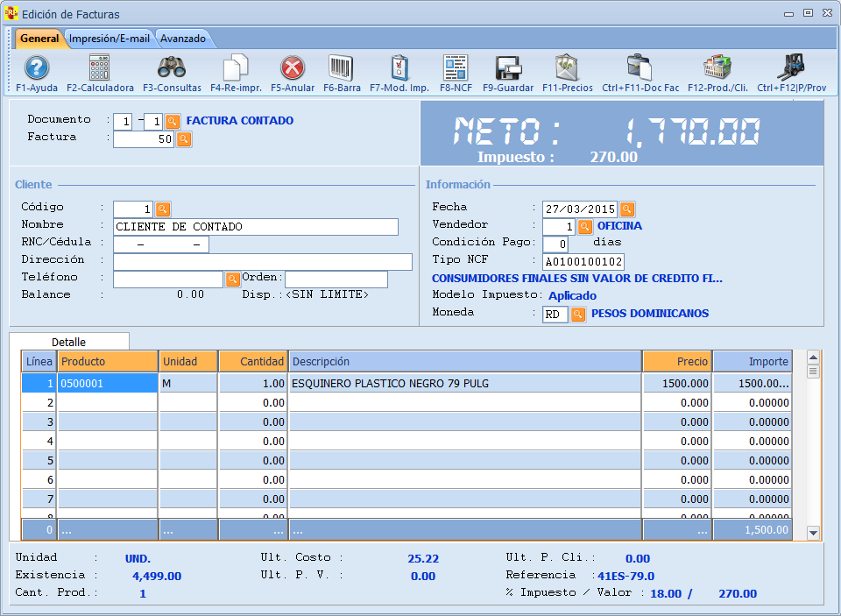
Task: Click the Moneda currency lookup button
Action: [578, 315]
